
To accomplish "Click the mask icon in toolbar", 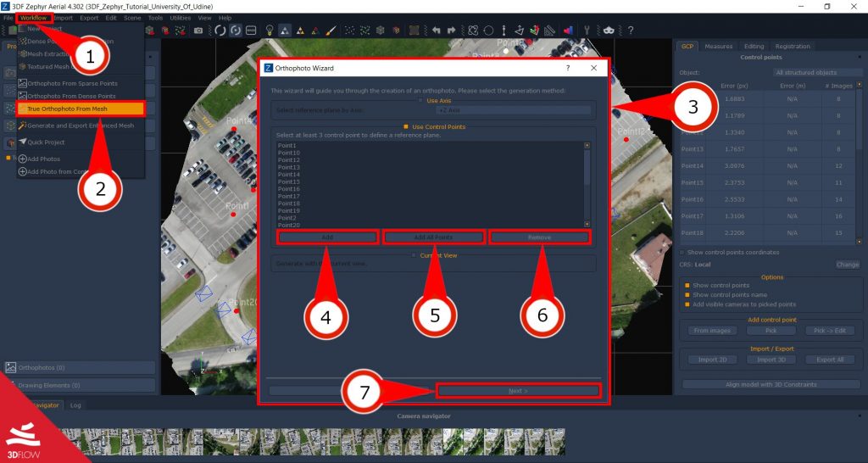I will click(x=609, y=31).
